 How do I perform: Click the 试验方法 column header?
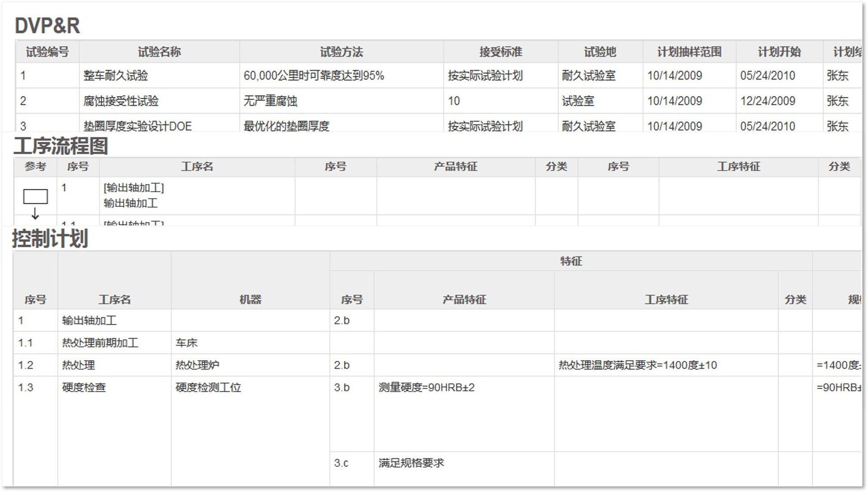click(x=341, y=52)
